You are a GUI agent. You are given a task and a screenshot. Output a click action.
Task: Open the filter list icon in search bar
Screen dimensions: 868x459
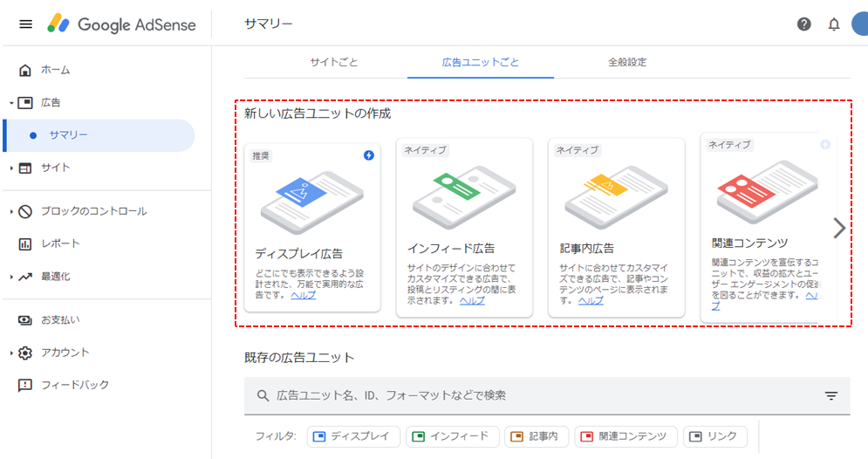(830, 395)
